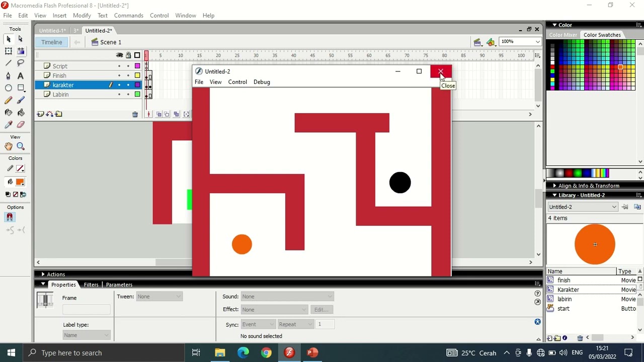Click the fill color orange swatch
Image resolution: width=644 pixels, height=362 pixels.
[20, 182]
